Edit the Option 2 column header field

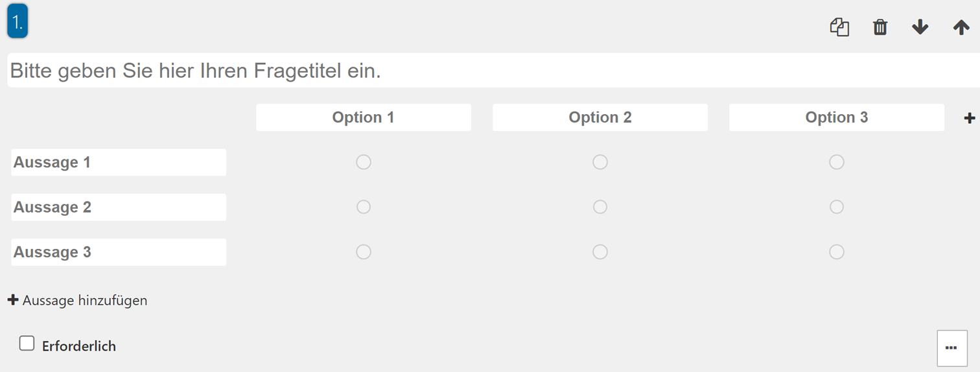(600, 117)
